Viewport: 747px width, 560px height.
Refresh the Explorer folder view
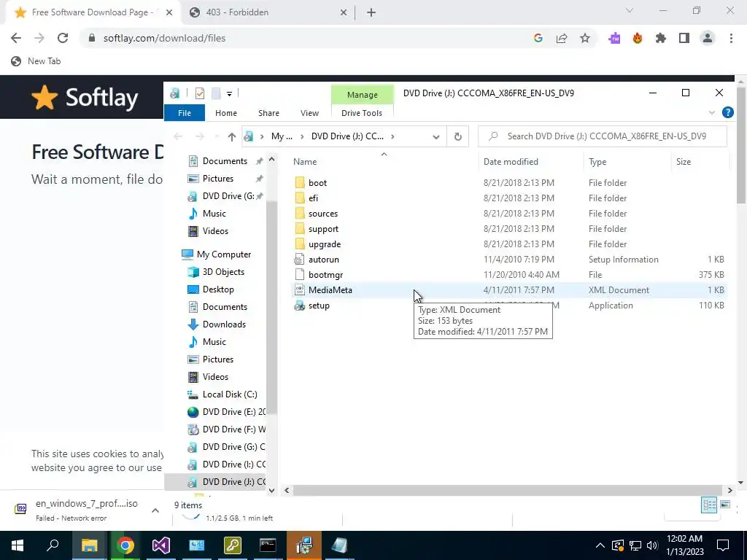pos(458,136)
